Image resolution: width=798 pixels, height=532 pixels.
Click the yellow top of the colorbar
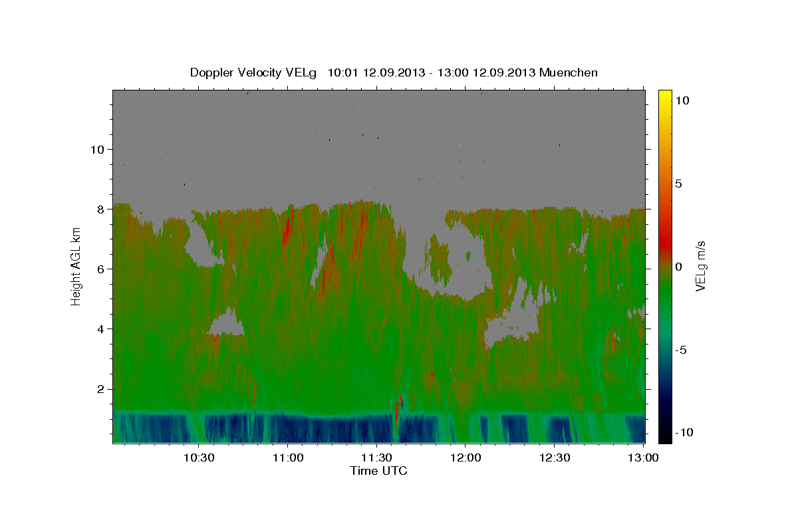[664, 95]
